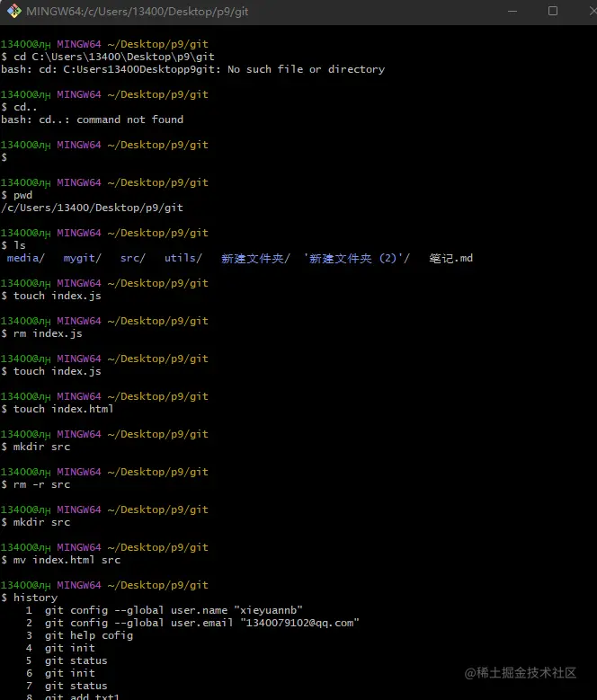
Task: Click the 笔记.md file in ls output
Action: [451, 259]
